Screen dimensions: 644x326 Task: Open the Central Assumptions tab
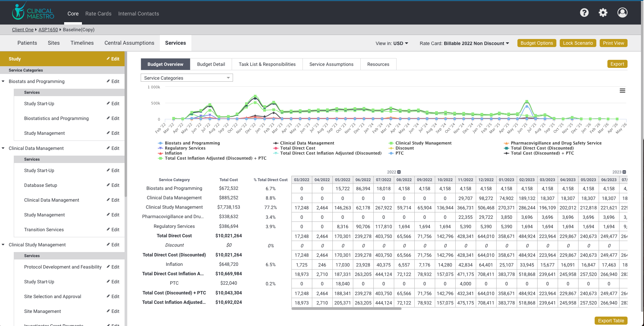pyautogui.click(x=129, y=43)
